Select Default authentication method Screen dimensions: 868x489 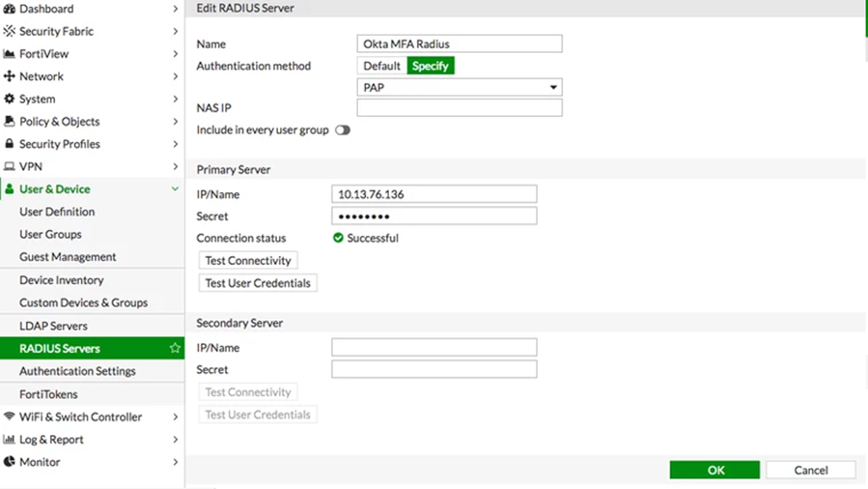(381, 66)
